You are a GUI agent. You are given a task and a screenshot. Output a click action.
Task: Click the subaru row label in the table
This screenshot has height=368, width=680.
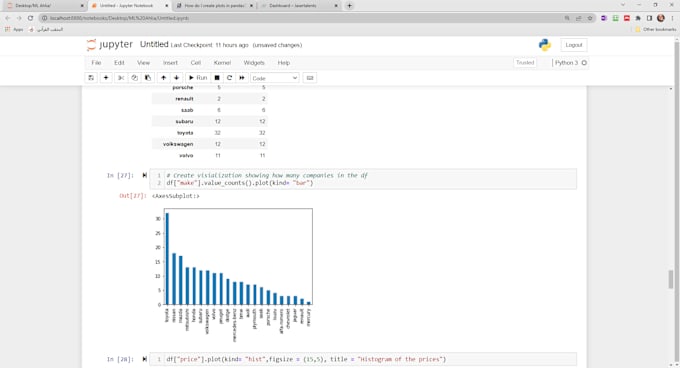coord(185,121)
